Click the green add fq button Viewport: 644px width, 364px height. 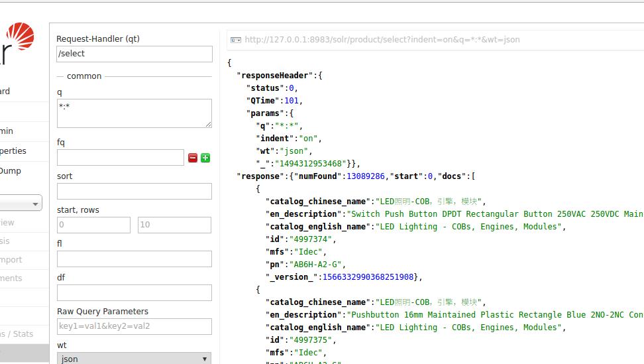click(x=205, y=158)
